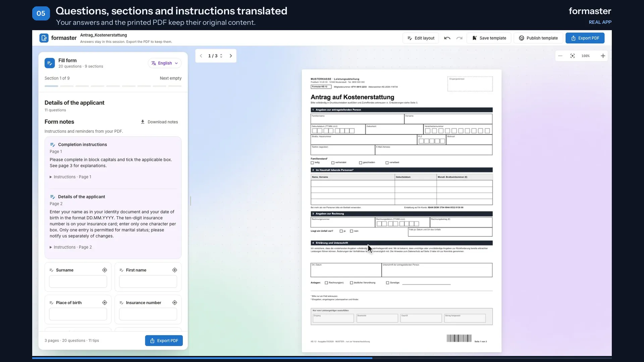Click Publish template
Screen dimensions: 644x362
click(538, 38)
